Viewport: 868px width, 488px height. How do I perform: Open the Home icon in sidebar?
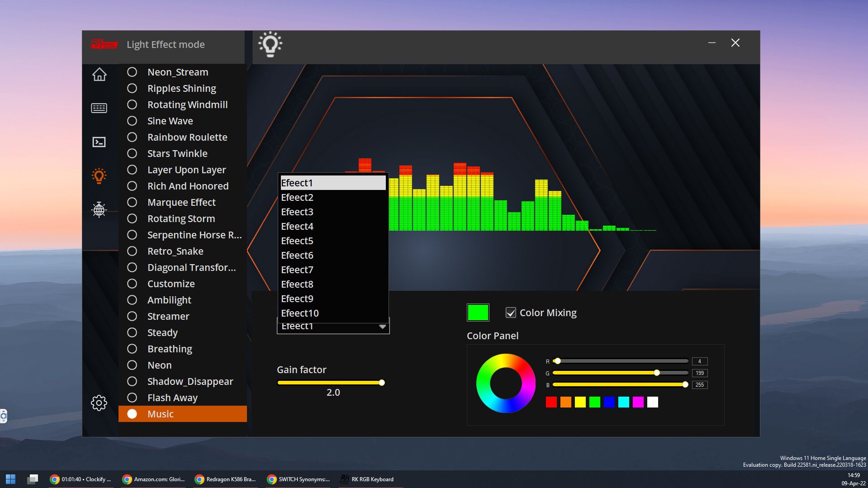(99, 74)
